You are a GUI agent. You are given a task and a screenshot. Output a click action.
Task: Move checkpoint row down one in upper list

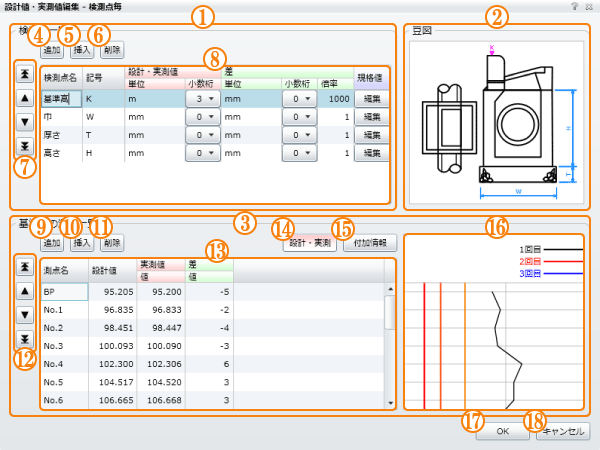24,121
